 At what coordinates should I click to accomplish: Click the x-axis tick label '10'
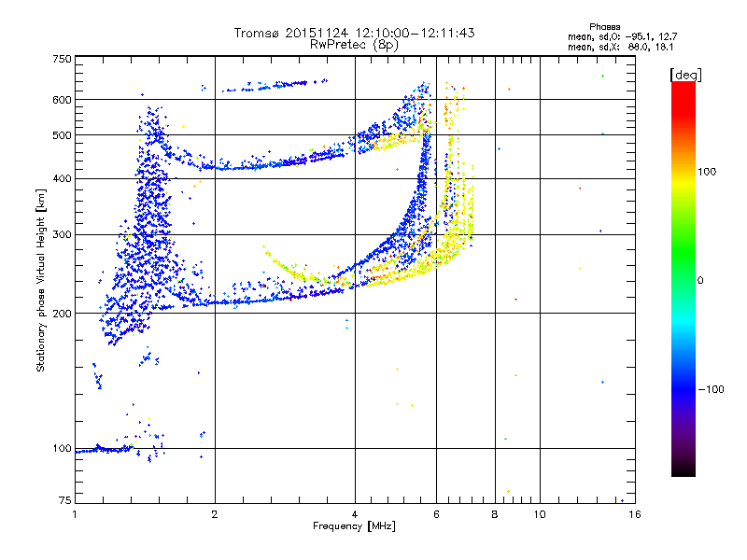point(540,514)
